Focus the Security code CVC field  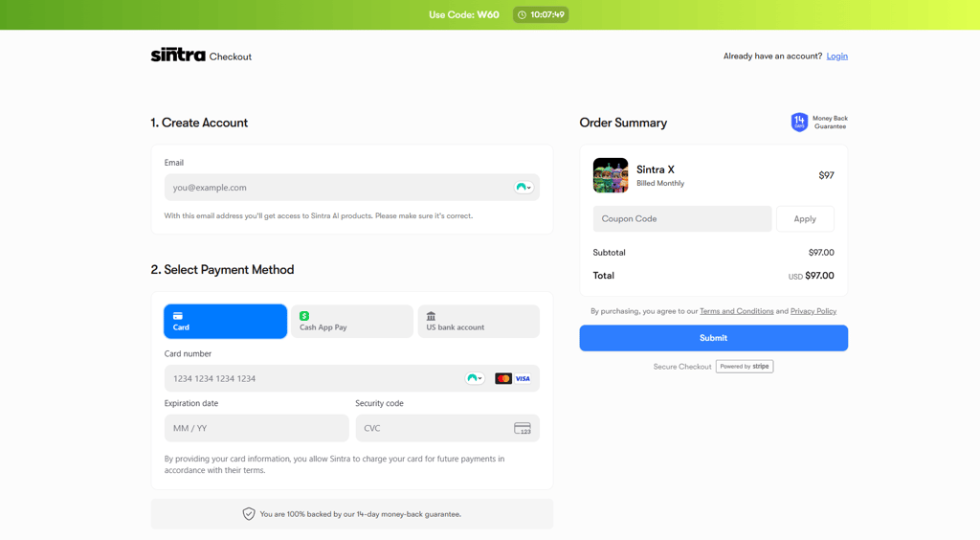(x=448, y=428)
